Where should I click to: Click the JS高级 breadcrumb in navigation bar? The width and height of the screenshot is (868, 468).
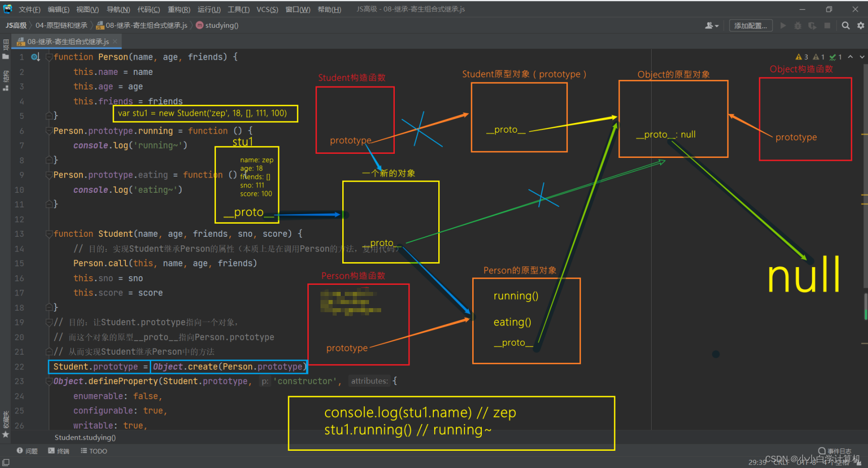(x=16, y=25)
